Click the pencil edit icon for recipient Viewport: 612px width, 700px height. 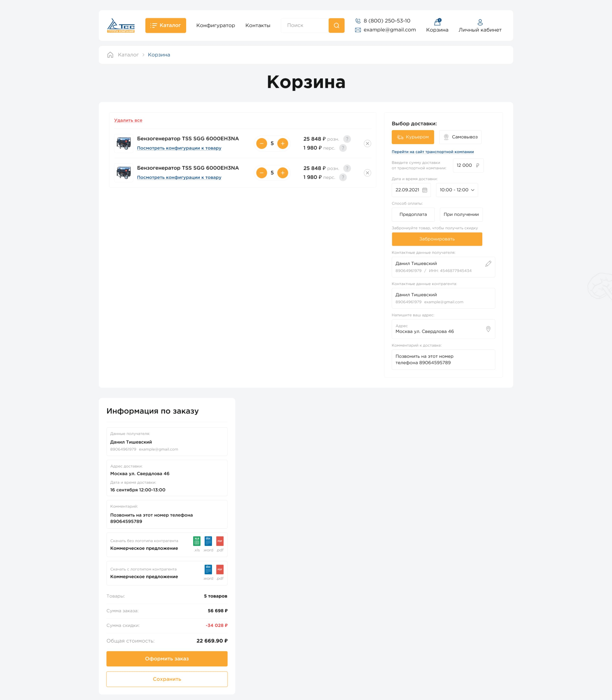(x=488, y=264)
